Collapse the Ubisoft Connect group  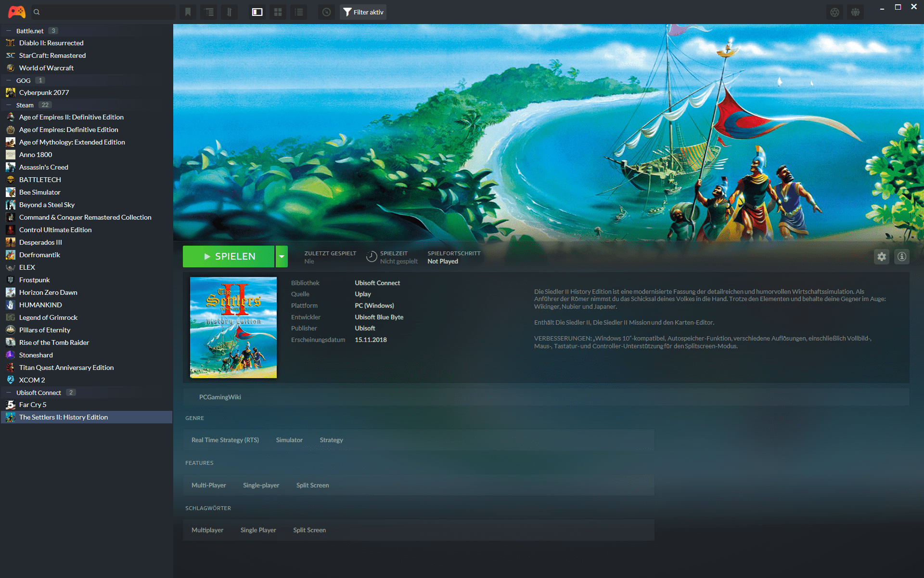click(9, 393)
